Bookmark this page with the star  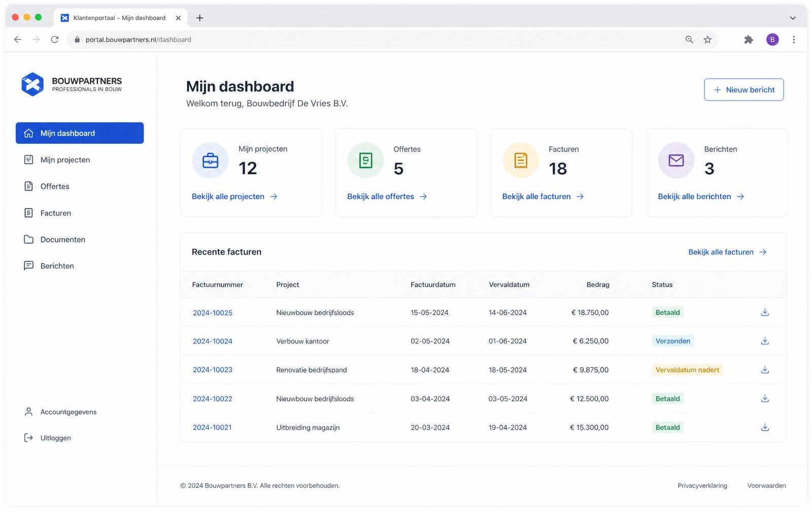tap(707, 40)
